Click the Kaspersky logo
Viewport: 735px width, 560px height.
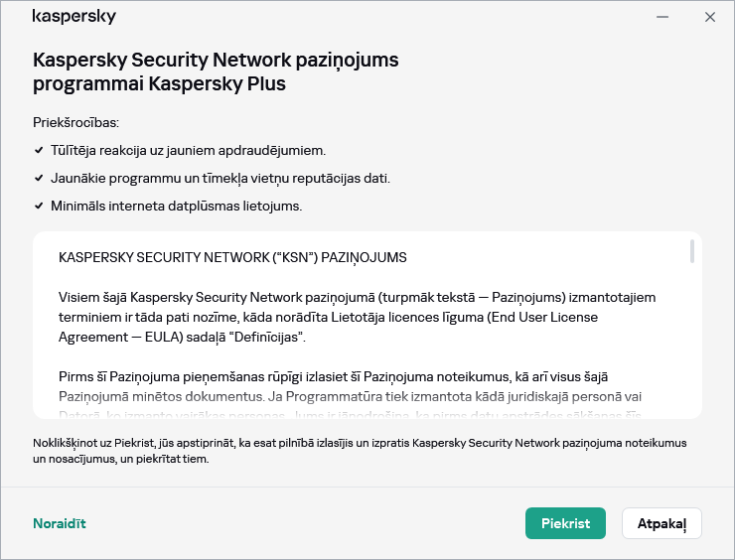point(74,17)
